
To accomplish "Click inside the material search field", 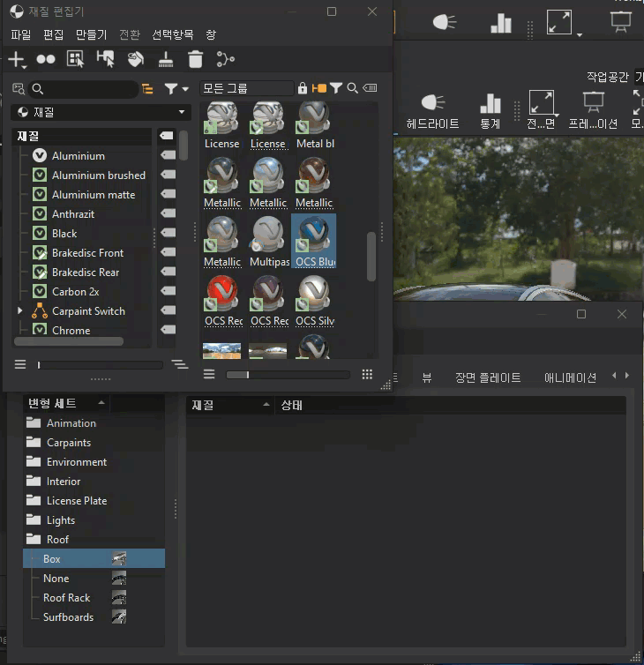I will point(83,89).
